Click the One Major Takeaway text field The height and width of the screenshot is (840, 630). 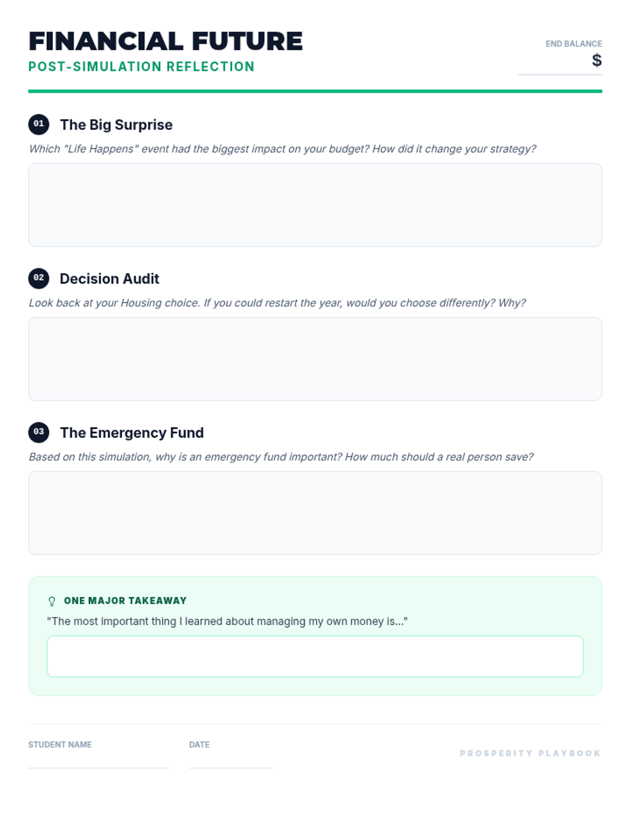tap(315, 656)
